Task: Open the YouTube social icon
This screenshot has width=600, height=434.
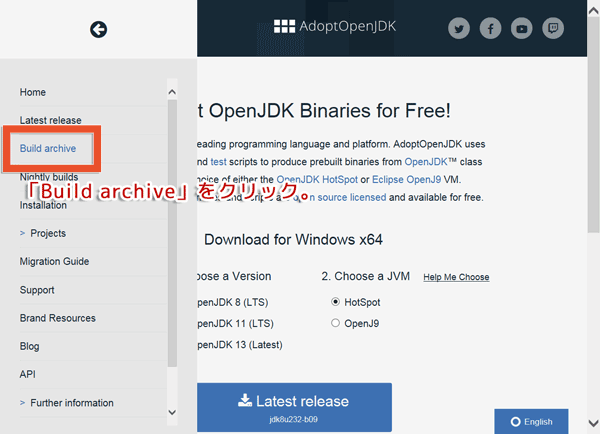Action: (522, 28)
